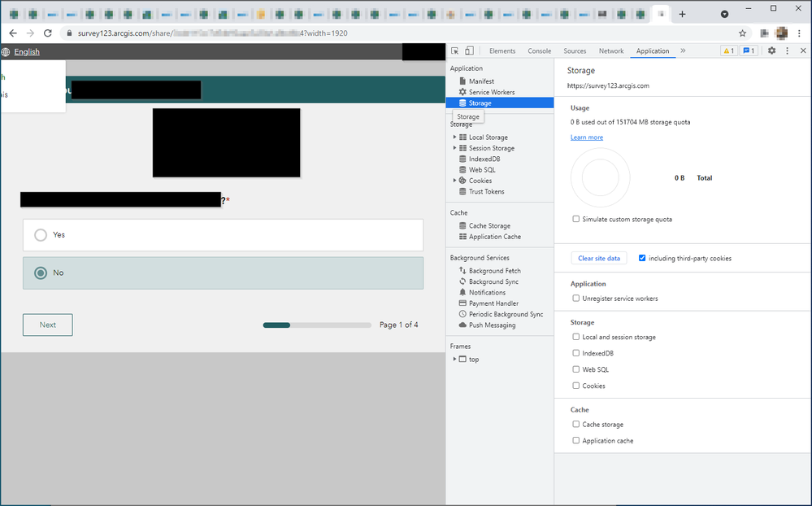
Task: Open DevTools three-dot customize menu
Action: point(787,50)
